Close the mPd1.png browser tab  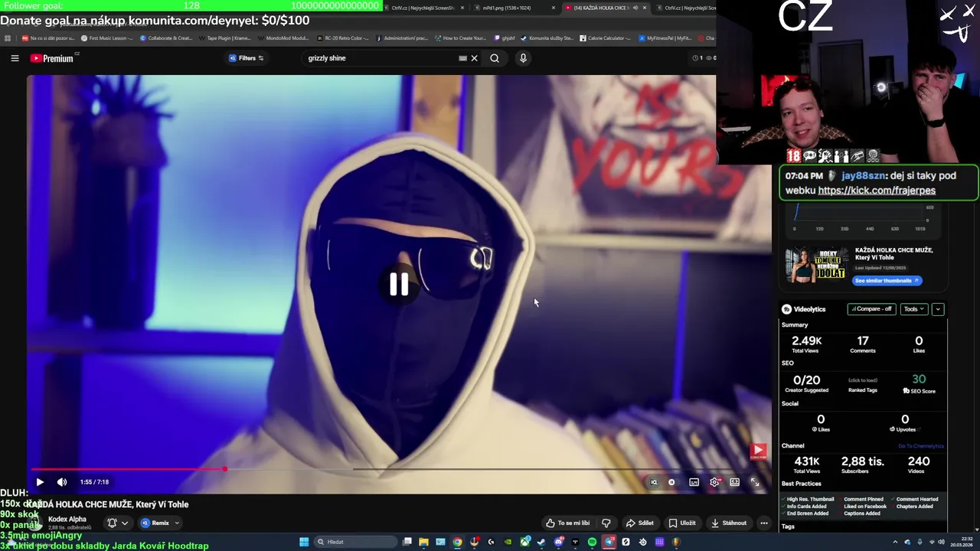554,8
